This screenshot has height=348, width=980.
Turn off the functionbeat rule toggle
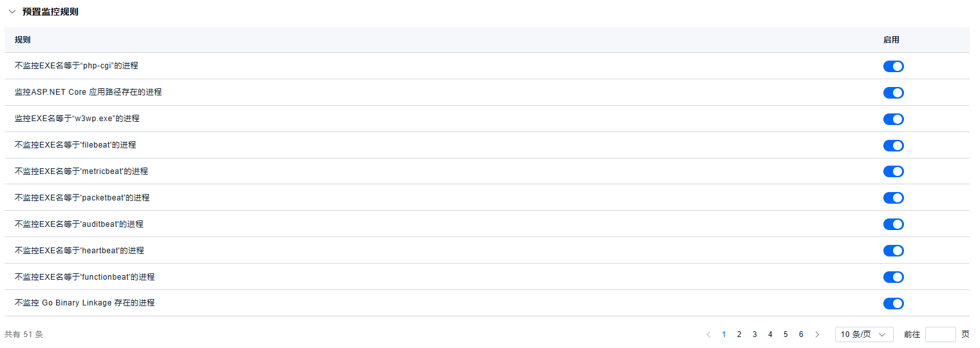click(893, 277)
